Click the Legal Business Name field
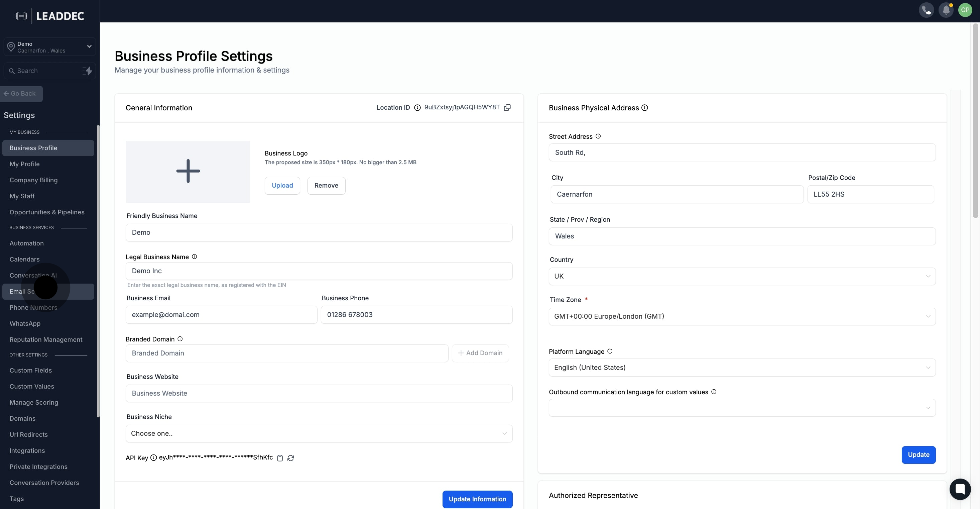Screen dimensions: 980x509 (319, 271)
